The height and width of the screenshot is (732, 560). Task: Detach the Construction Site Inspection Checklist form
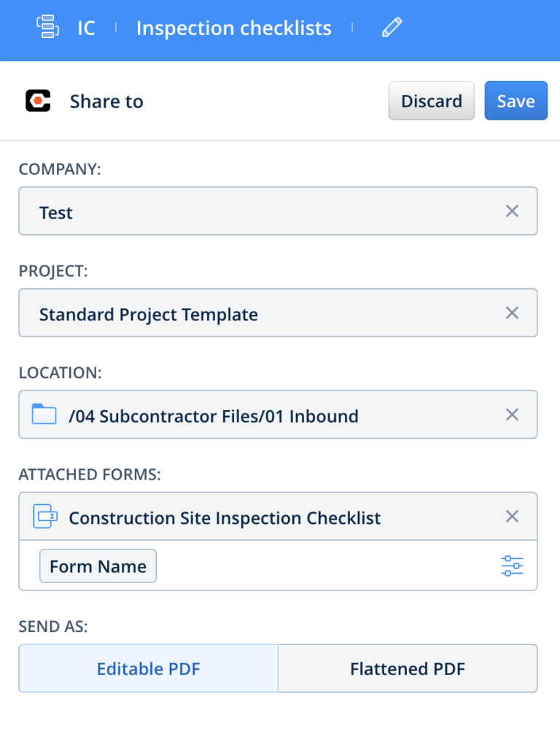512,516
